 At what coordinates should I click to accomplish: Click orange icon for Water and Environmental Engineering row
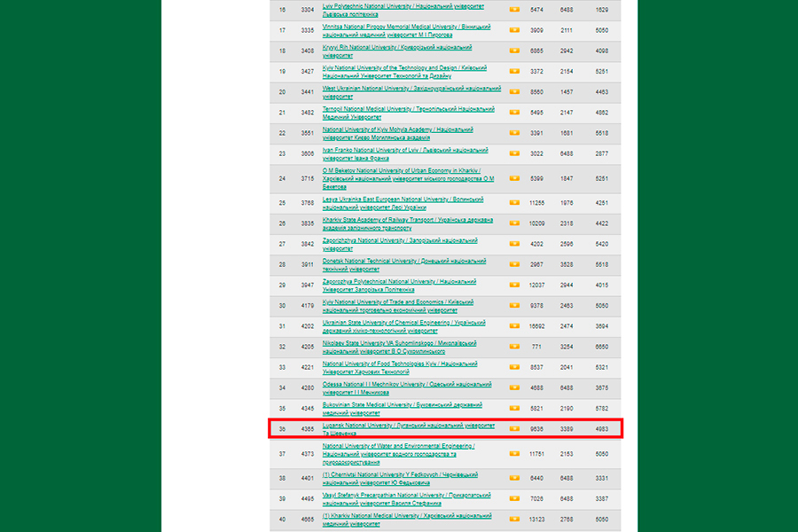514,453
